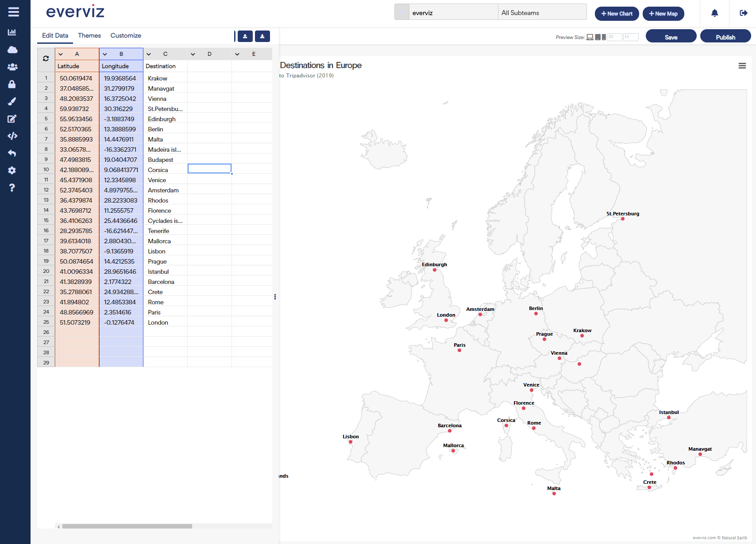Click the New Map button

[x=663, y=14]
